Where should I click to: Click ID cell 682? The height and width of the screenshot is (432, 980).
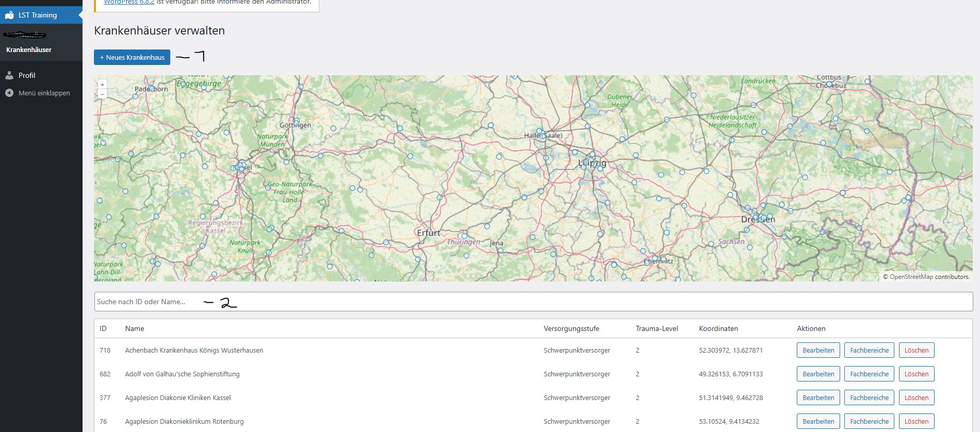[105, 374]
